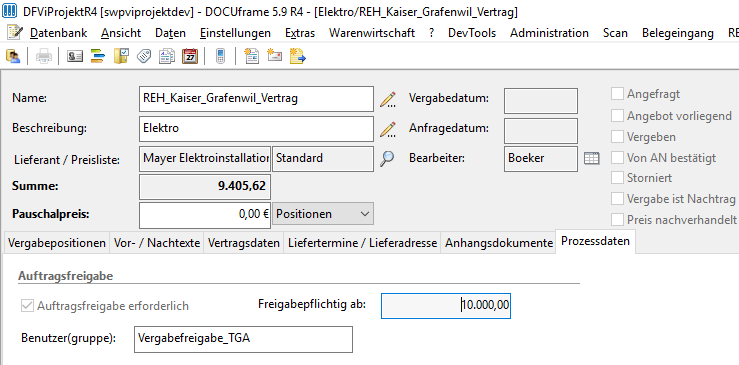Open the DevTools menu
This screenshot has height=365, width=739.
click(472, 33)
